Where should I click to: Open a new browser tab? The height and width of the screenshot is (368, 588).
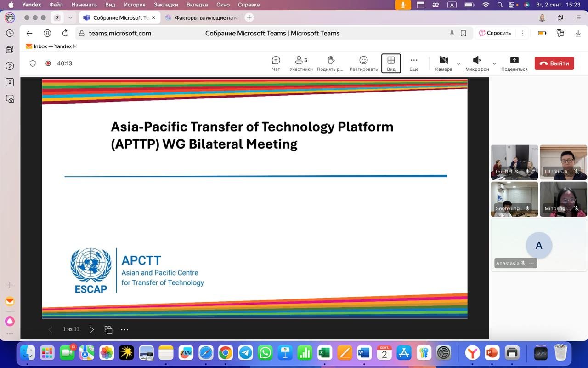click(x=249, y=17)
